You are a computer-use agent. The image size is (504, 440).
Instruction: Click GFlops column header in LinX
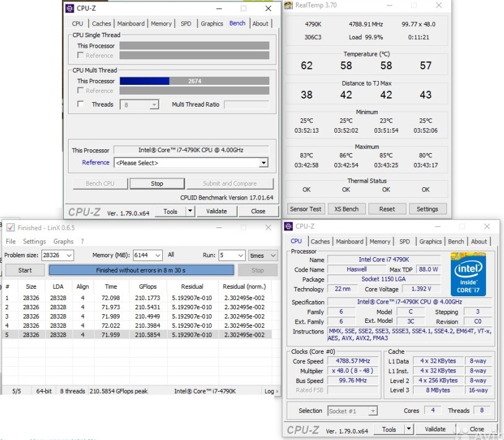coord(147,286)
